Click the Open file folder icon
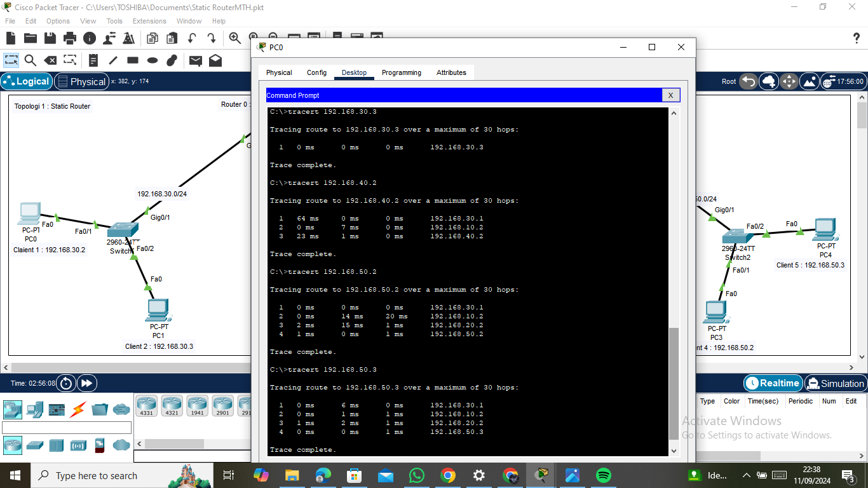This screenshot has height=488, width=868. pyautogui.click(x=31, y=38)
